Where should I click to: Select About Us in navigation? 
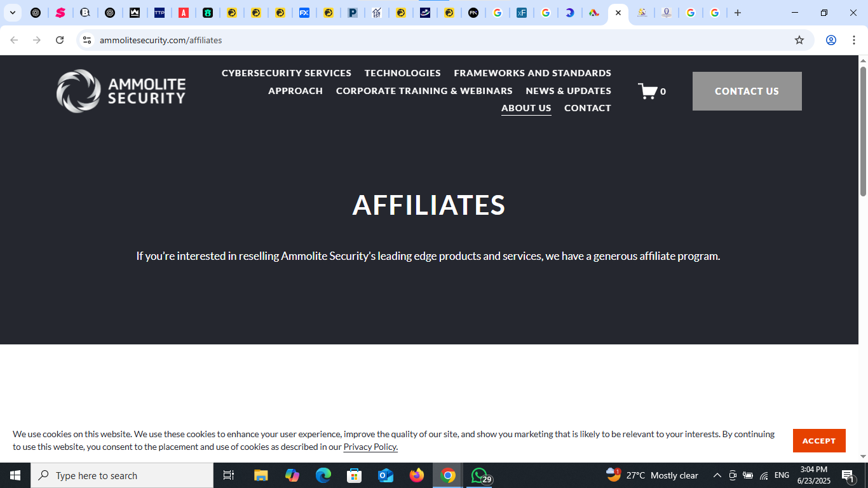click(526, 108)
